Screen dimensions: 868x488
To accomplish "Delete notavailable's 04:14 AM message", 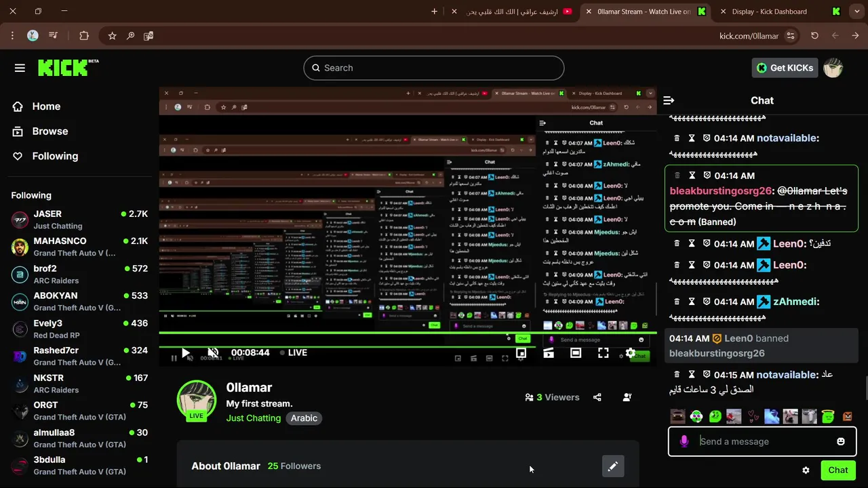I will tap(677, 138).
